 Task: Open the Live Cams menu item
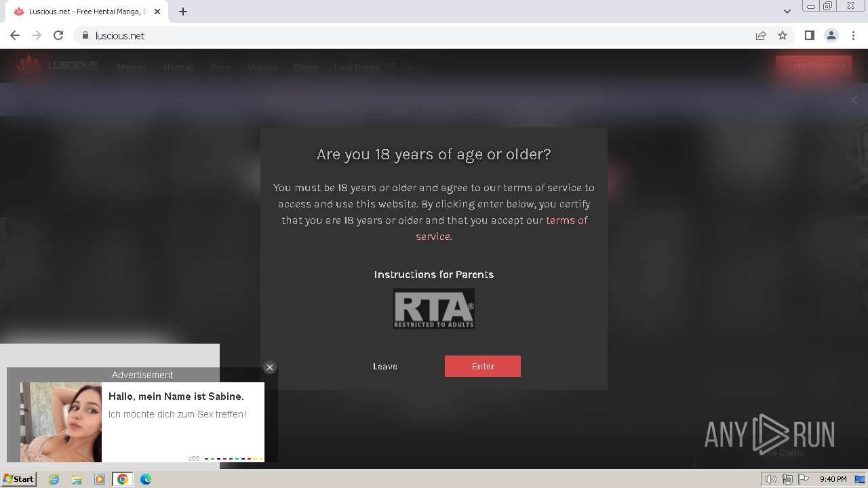pyautogui.click(x=357, y=67)
